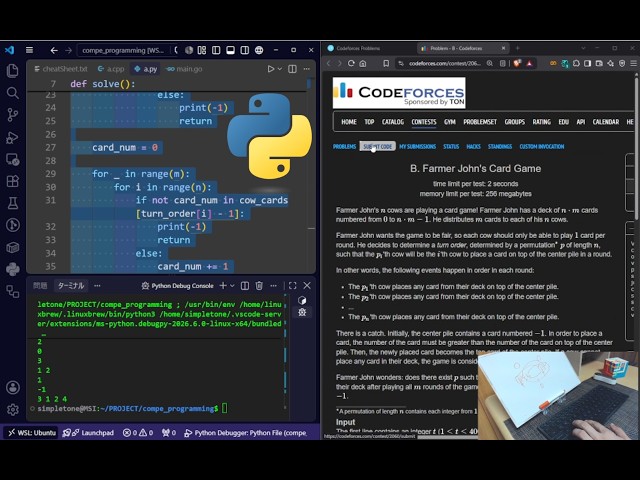Open the Search view in activity bar
The image size is (640, 480).
pyautogui.click(x=13, y=93)
